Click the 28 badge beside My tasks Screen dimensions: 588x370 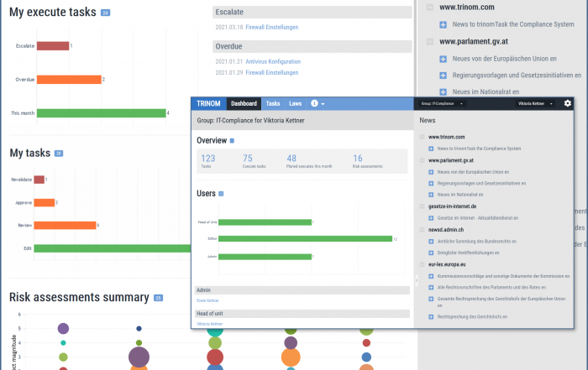59,154
